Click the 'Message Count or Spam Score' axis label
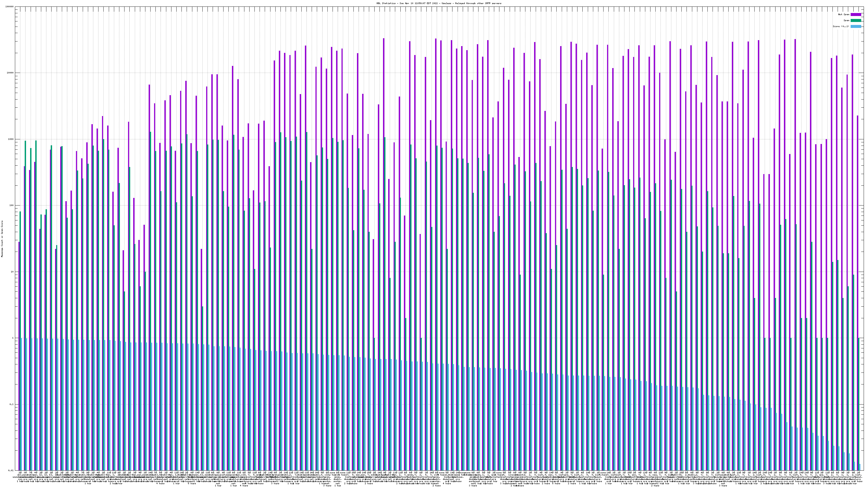868x488 pixels. (2, 239)
